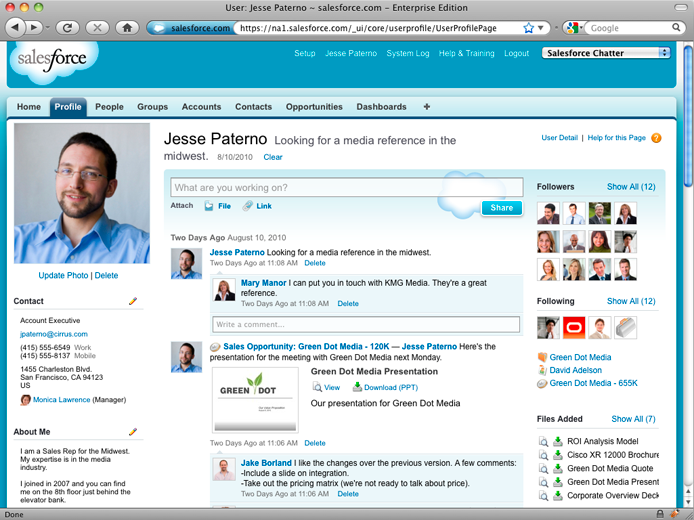Open Help & Training link

467,53
